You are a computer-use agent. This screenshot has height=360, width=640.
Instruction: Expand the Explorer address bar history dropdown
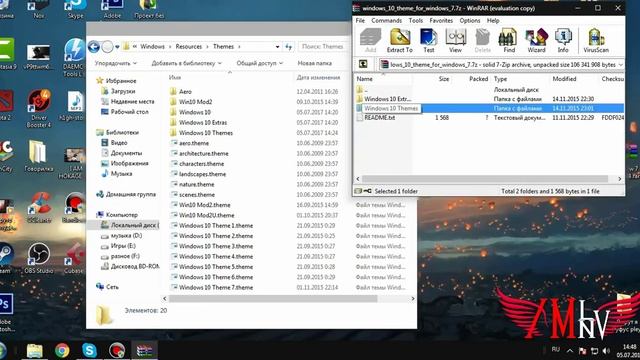[x=277, y=47]
